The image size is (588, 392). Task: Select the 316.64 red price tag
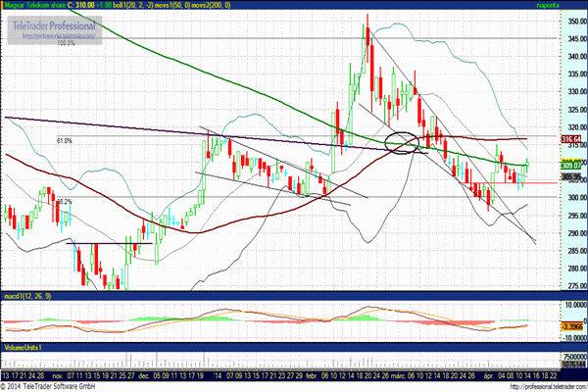(571, 139)
